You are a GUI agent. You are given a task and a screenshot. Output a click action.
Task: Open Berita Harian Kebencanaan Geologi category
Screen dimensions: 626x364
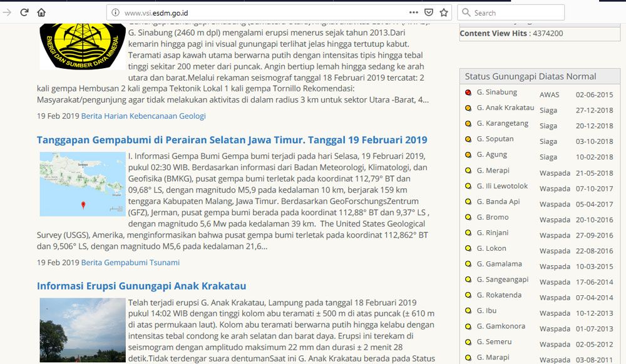click(143, 116)
